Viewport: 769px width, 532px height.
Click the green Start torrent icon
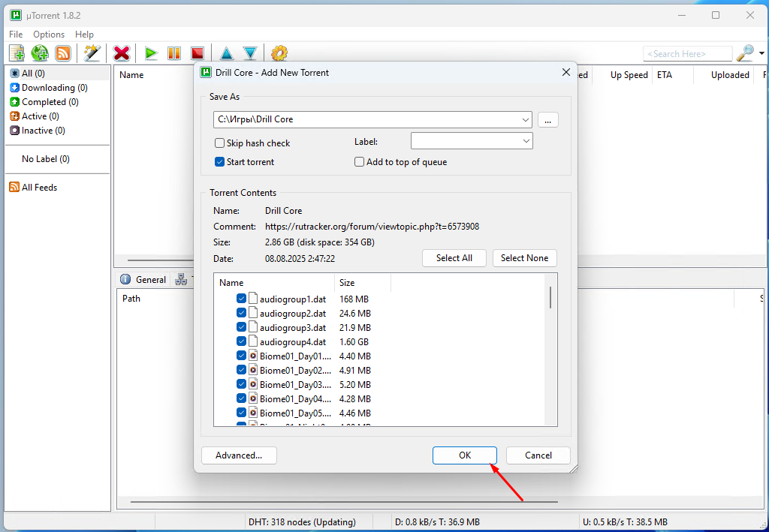click(x=151, y=53)
